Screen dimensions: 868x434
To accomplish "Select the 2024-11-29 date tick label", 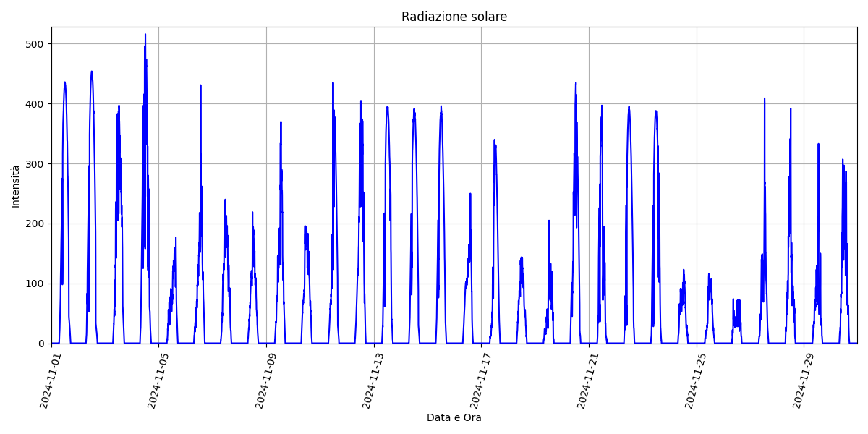I will click(801, 380).
